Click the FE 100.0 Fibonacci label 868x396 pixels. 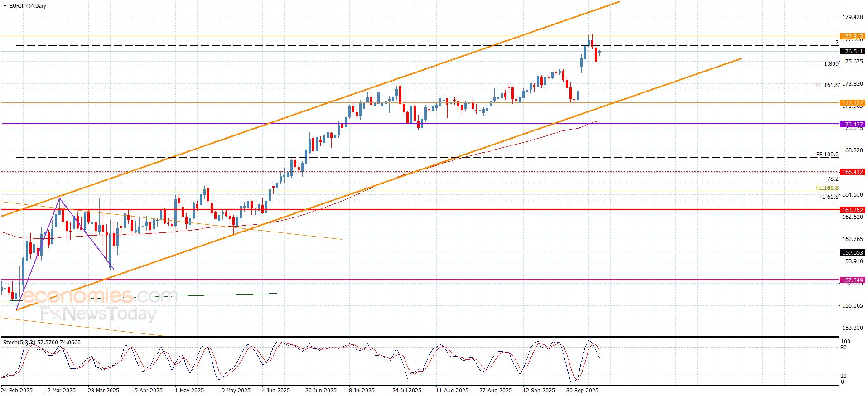click(x=827, y=155)
